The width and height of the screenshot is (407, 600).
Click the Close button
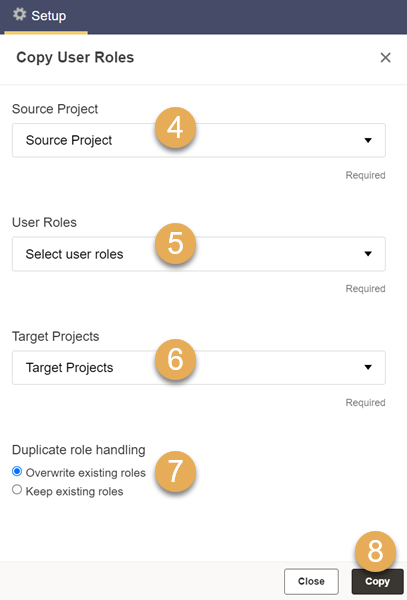(311, 581)
